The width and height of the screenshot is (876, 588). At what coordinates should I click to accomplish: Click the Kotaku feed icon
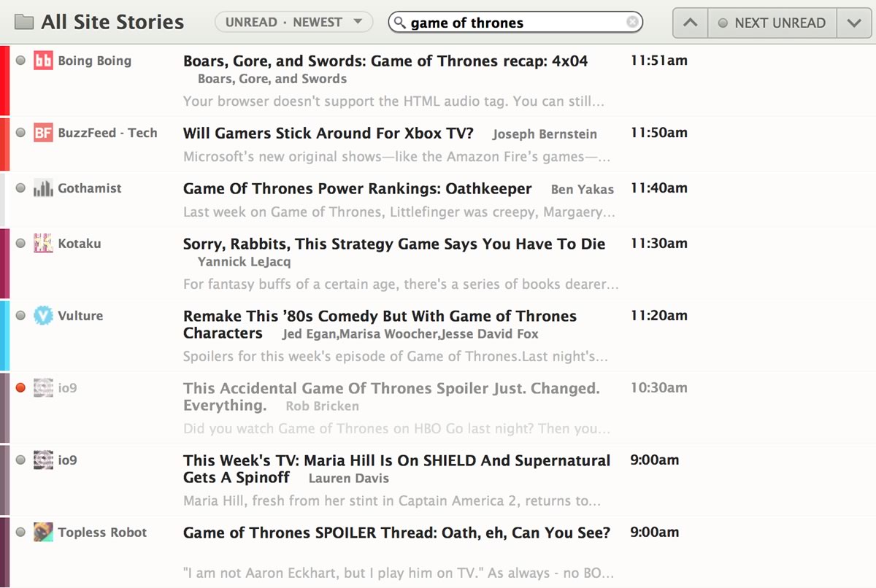click(x=43, y=243)
